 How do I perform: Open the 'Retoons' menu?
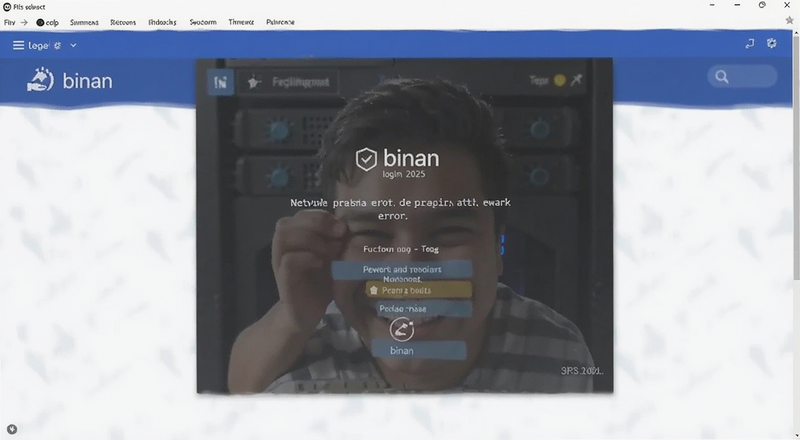tap(123, 22)
